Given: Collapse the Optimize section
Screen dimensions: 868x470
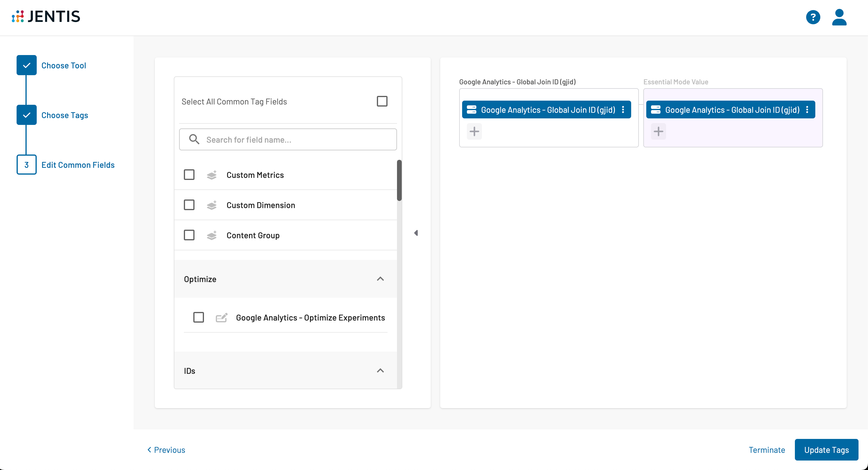Looking at the screenshot, I should coord(380,279).
